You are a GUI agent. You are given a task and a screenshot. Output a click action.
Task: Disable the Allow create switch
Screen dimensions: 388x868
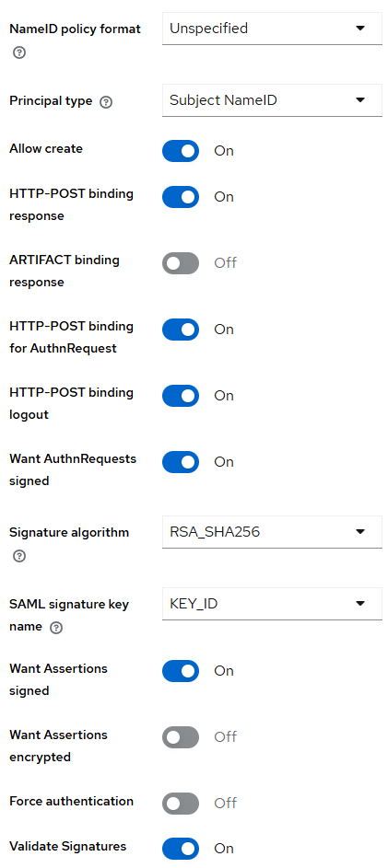pos(181,151)
